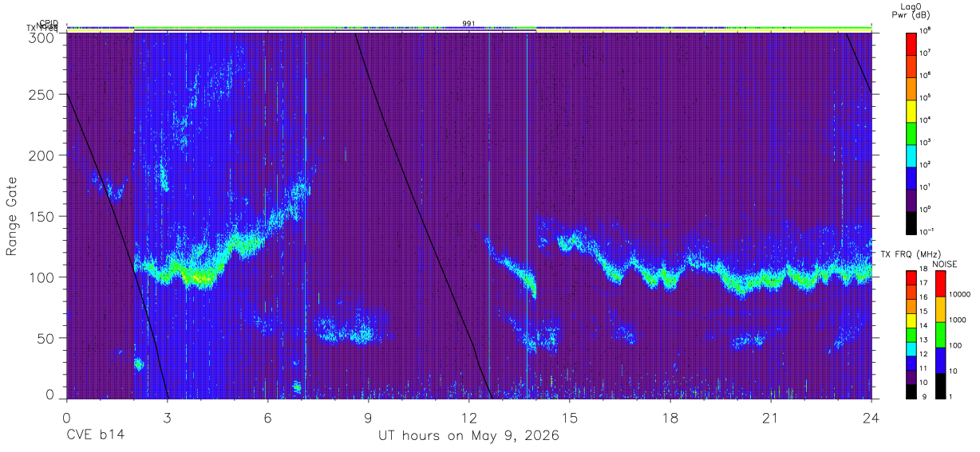The image size is (980, 452).
Task: Click the 9 tick on UT hours axis
Action: 368,417
